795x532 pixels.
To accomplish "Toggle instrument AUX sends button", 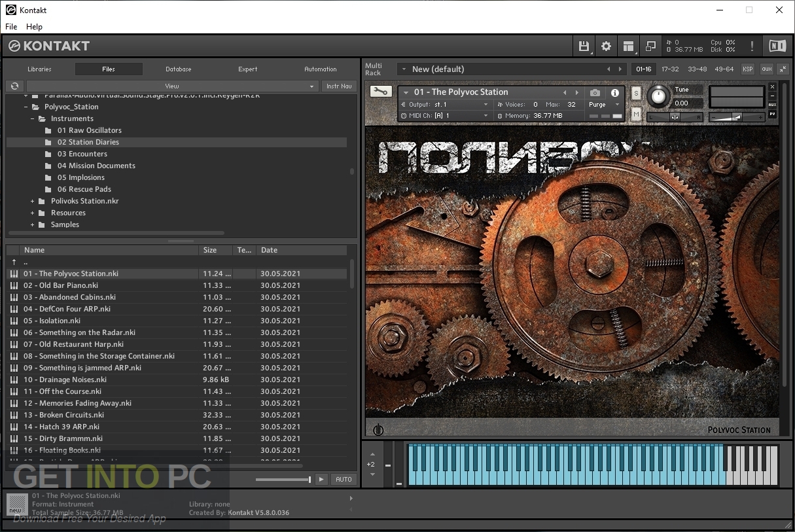I will coord(772,105).
